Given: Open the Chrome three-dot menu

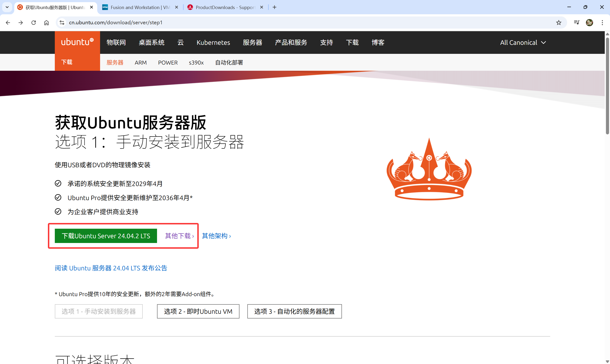Looking at the screenshot, I should pos(602,22).
